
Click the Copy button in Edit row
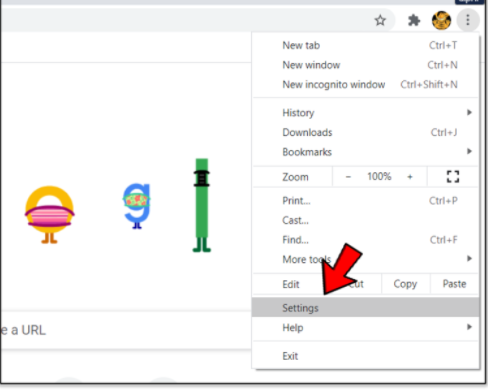(405, 284)
